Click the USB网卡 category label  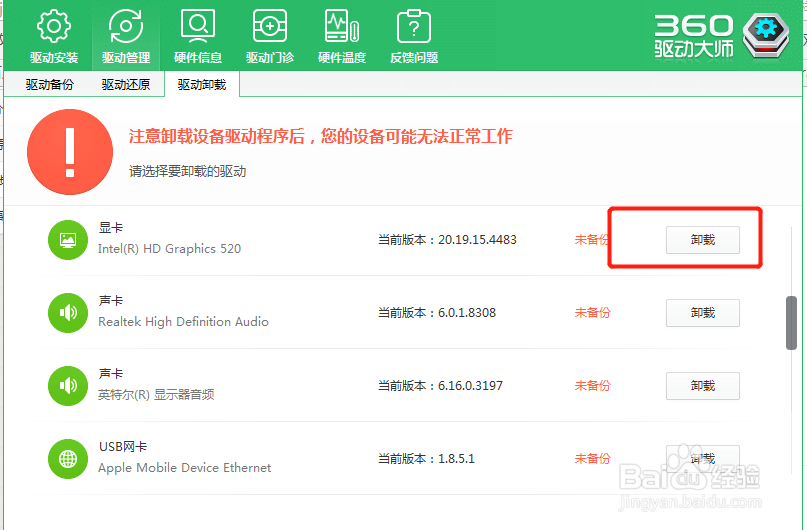[123, 447]
